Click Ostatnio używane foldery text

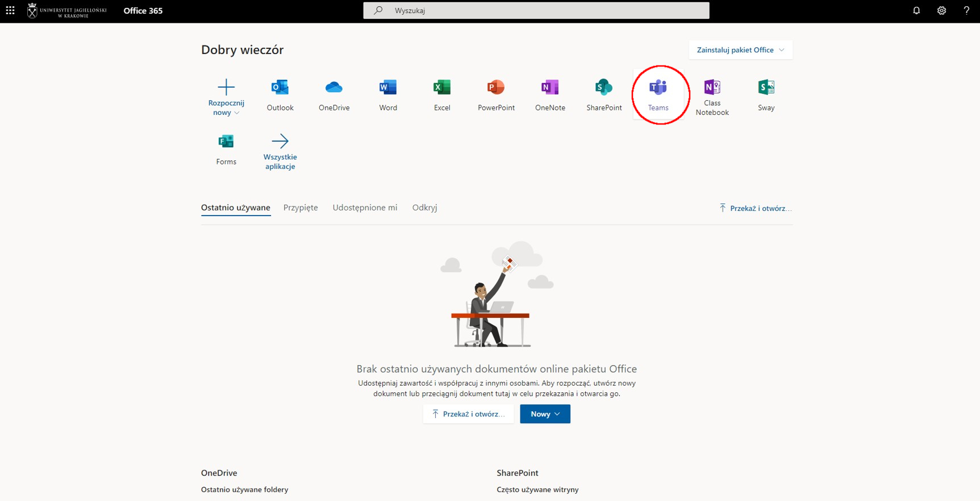pyautogui.click(x=245, y=489)
